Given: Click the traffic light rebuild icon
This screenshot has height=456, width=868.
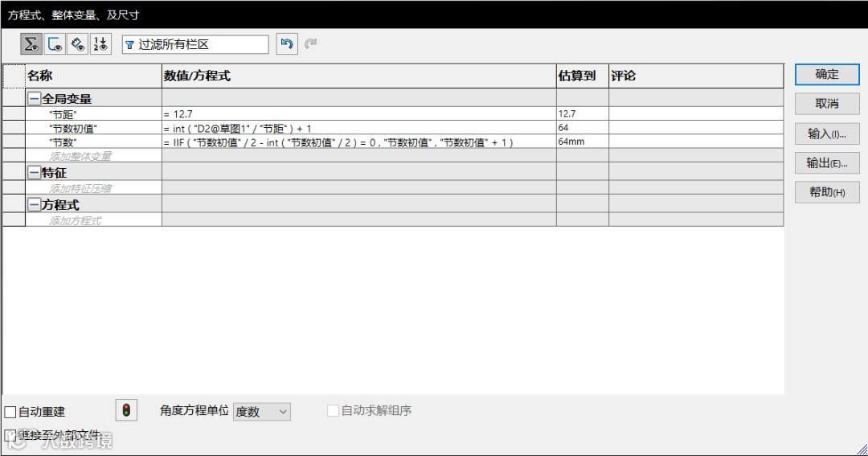Looking at the screenshot, I should (126, 411).
